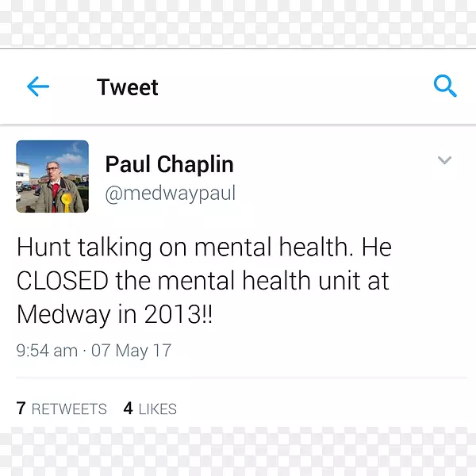View the LIKES list
The image size is (476, 476).
158,409
